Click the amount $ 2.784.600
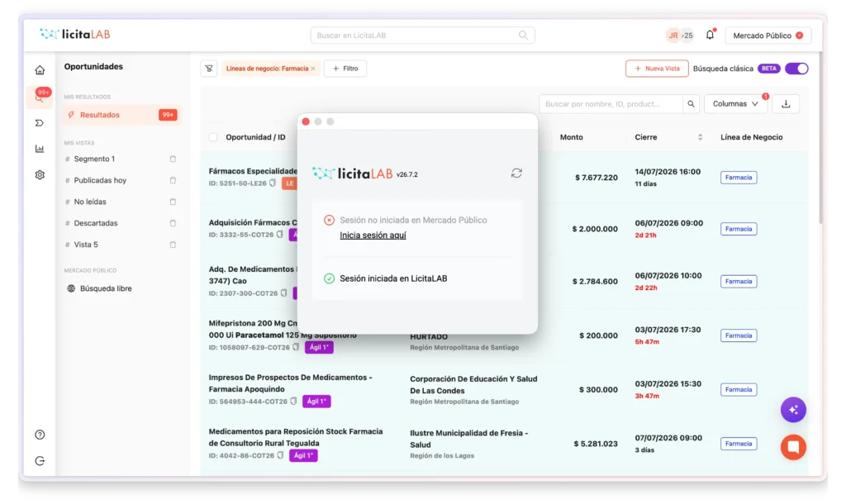 (595, 282)
